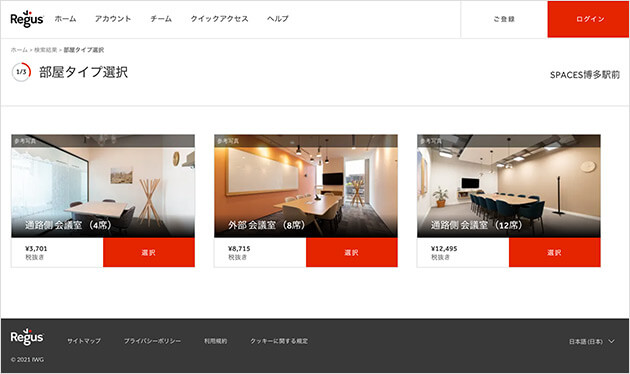Click the 1/3 step progress indicator
Screen dimensions: 630x374
coord(21,72)
